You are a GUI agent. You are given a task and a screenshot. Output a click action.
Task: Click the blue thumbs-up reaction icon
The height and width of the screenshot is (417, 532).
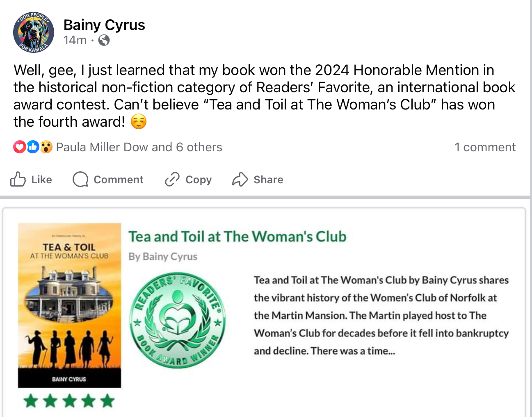(x=33, y=147)
